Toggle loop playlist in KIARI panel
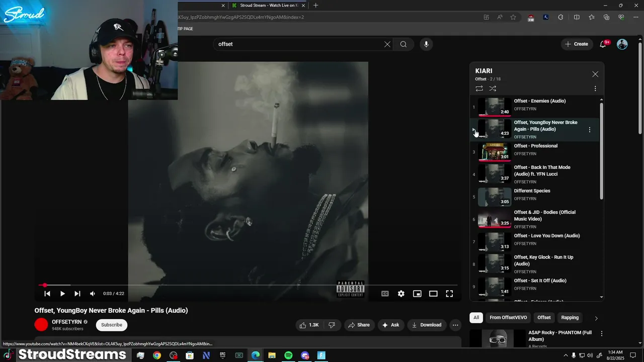The width and height of the screenshot is (644, 362). 479,88
